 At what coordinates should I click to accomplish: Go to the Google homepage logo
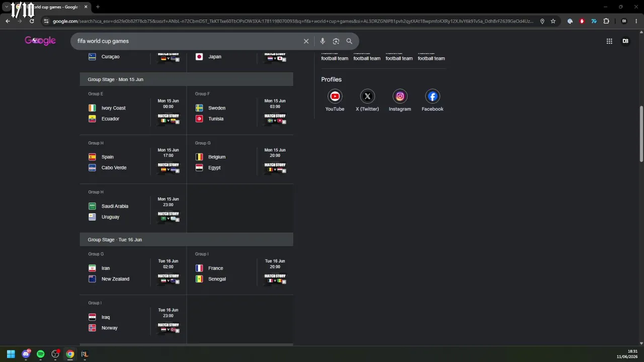40,41
